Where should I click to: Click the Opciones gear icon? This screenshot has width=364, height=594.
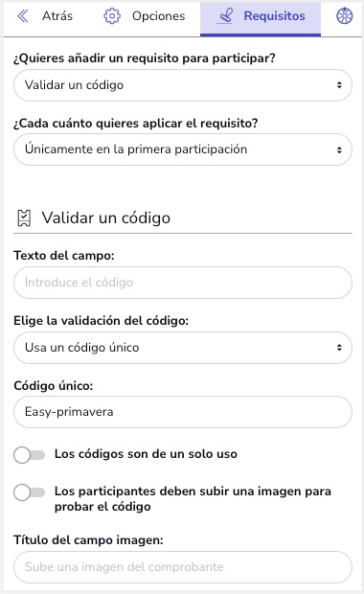pyautogui.click(x=112, y=16)
